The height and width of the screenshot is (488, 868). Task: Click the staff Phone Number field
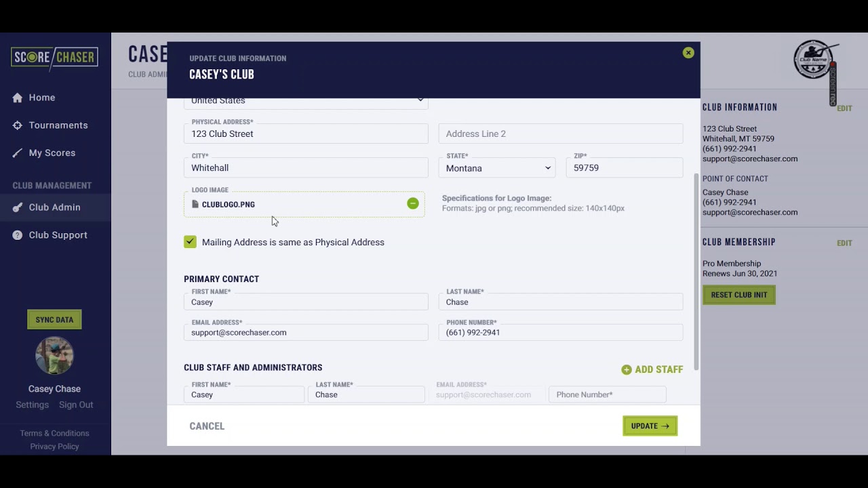click(x=608, y=394)
